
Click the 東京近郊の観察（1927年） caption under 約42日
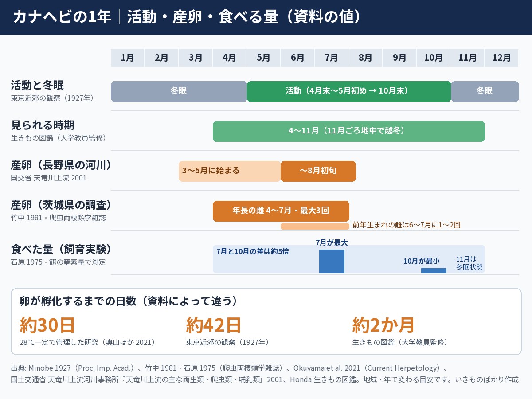click(227, 342)
